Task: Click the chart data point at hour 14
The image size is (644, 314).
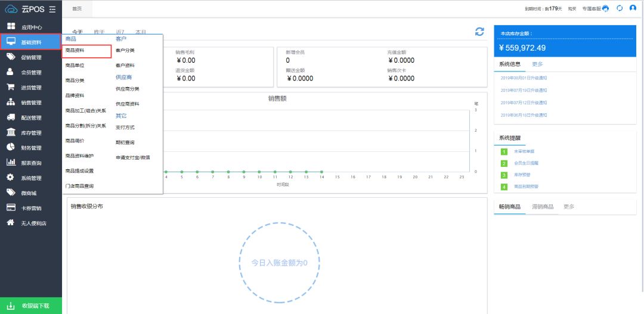Action: [x=321, y=172]
